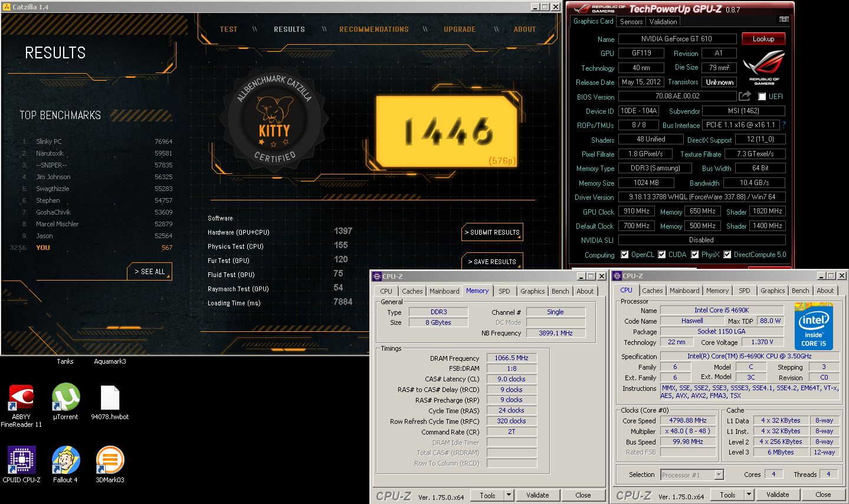849x504 pixels.
Task: Click Intel Core i5 4690K name field
Action: [722, 310]
